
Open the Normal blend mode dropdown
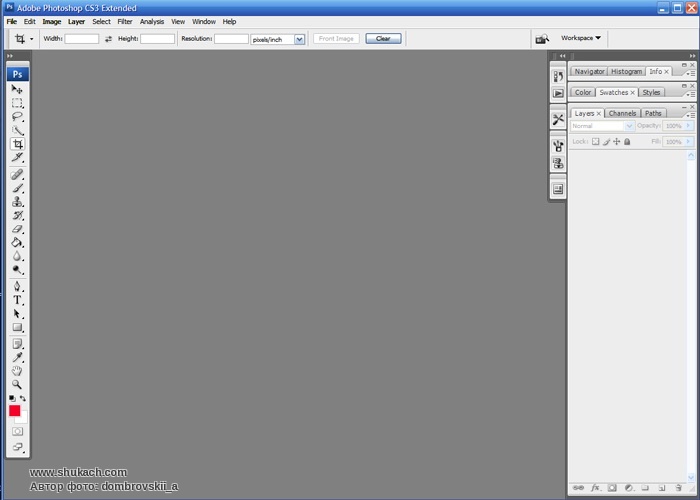click(x=602, y=126)
